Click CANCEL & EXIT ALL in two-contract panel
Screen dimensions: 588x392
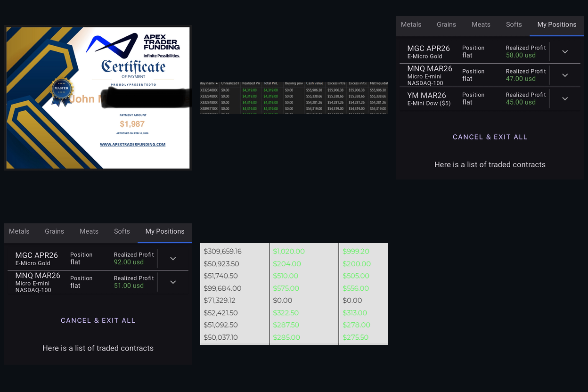point(98,320)
